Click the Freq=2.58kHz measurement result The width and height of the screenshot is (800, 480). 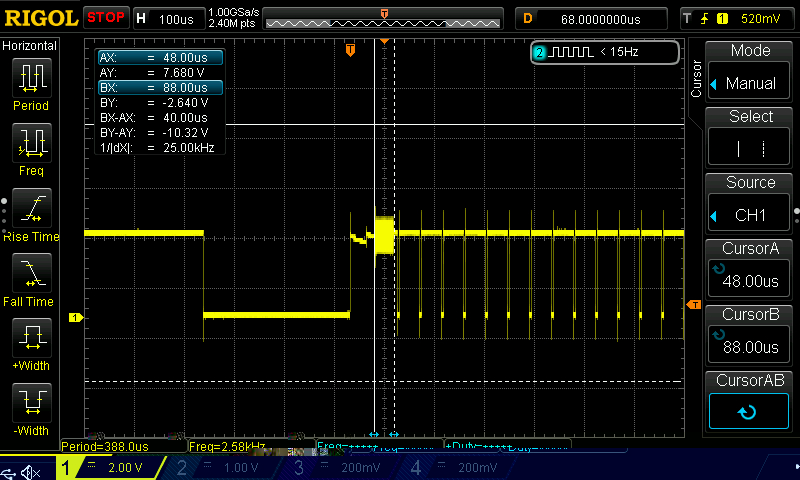tap(227, 447)
